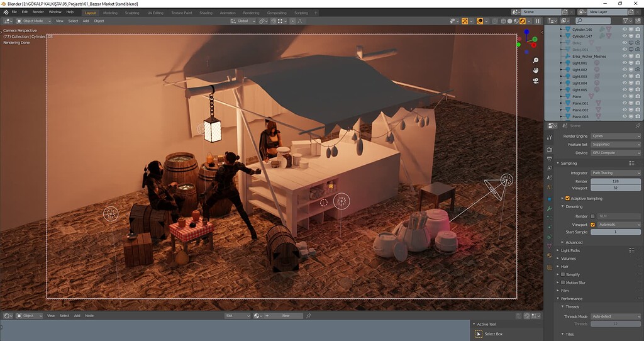644x341 pixels.
Task: Switch to wireframe viewport shading
Action: [x=503, y=21]
